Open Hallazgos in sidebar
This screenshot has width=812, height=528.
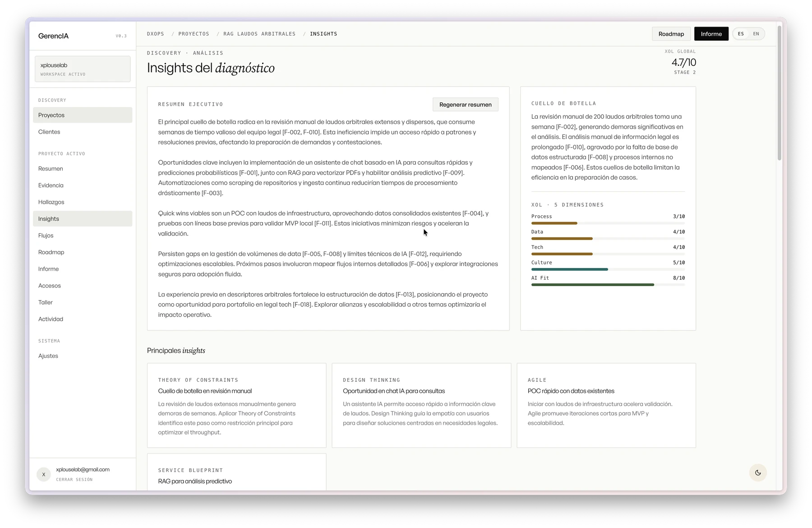[83, 202]
